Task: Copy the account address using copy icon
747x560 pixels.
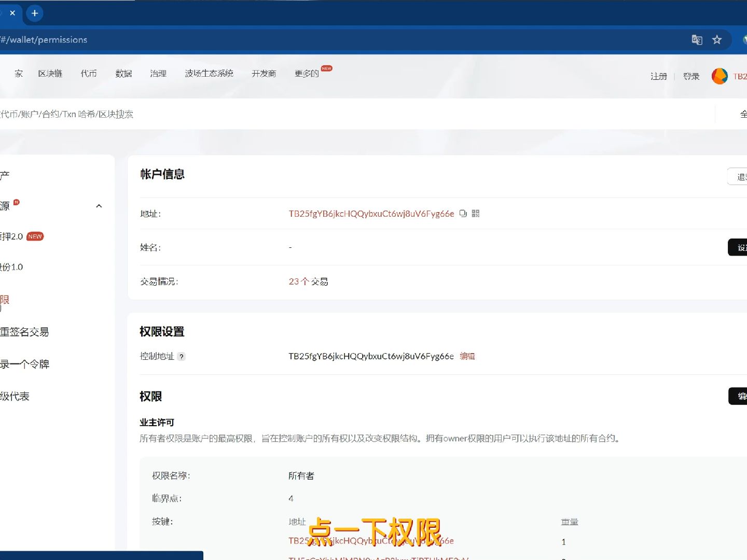Action: [463, 214]
